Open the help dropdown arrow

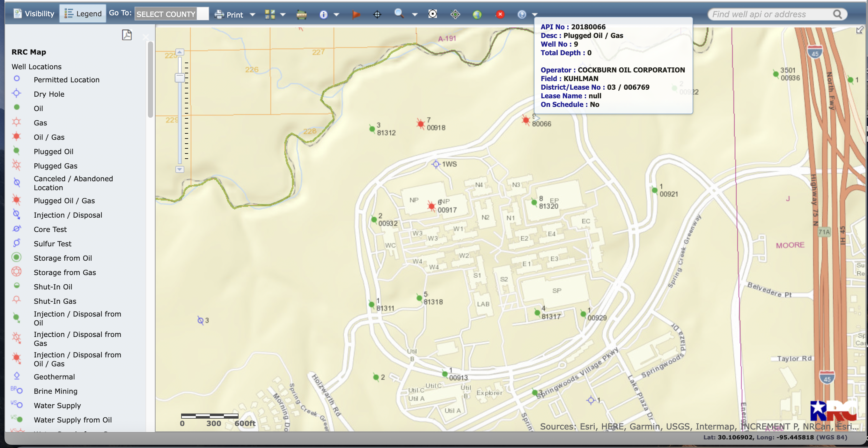click(x=535, y=14)
